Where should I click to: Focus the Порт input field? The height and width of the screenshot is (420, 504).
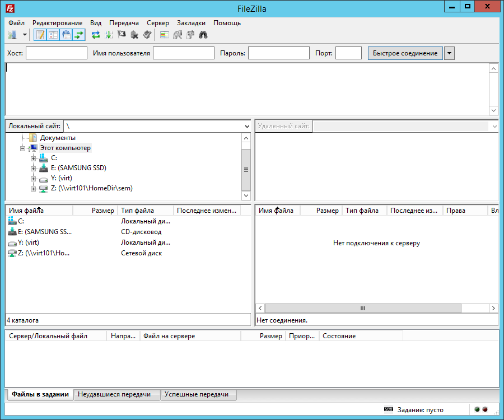tap(348, 53)
